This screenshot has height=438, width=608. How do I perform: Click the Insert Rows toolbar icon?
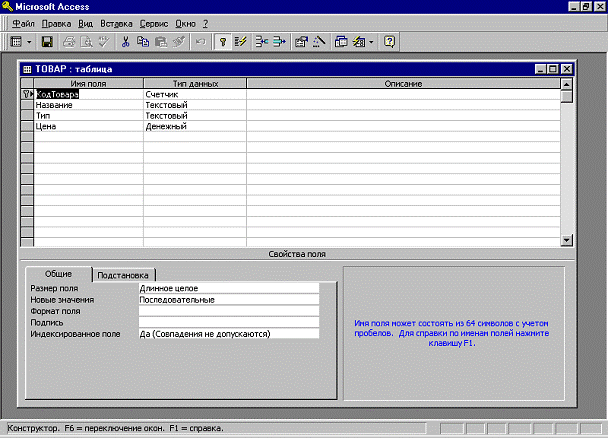pos(262,42)
